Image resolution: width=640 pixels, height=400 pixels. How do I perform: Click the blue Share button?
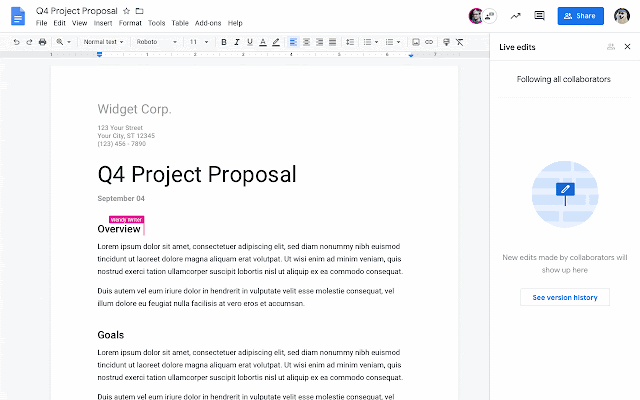(x=580, y=16)
